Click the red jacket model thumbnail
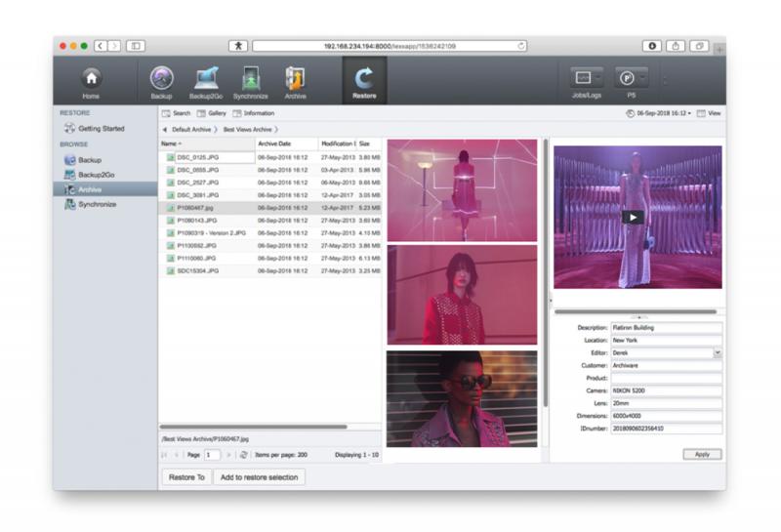Viewport: 781px width, 532px height. (462, 295)
